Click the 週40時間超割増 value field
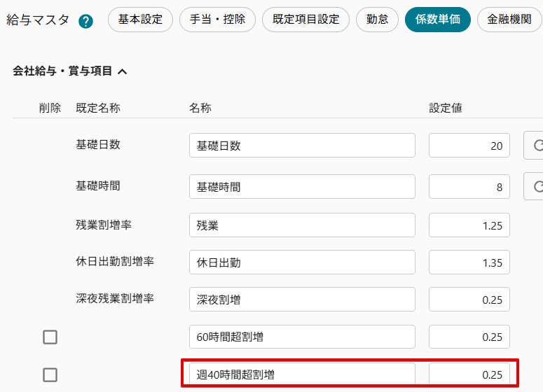Screen dimensions: 543x392 coord(469,374)
